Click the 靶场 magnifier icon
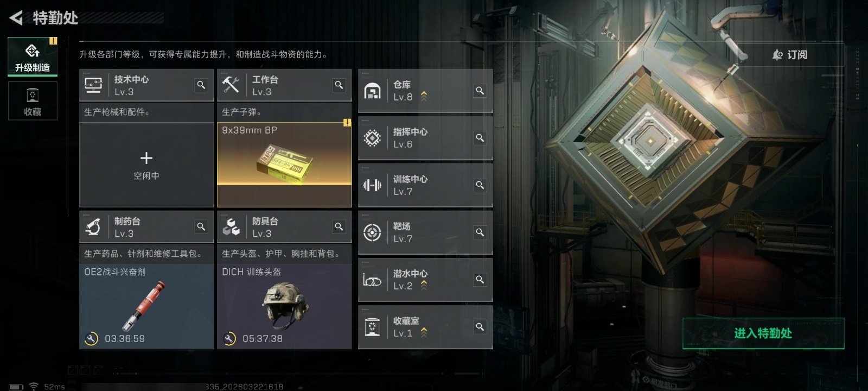Viewport: 868px width, 391px height. coord(480,232)
